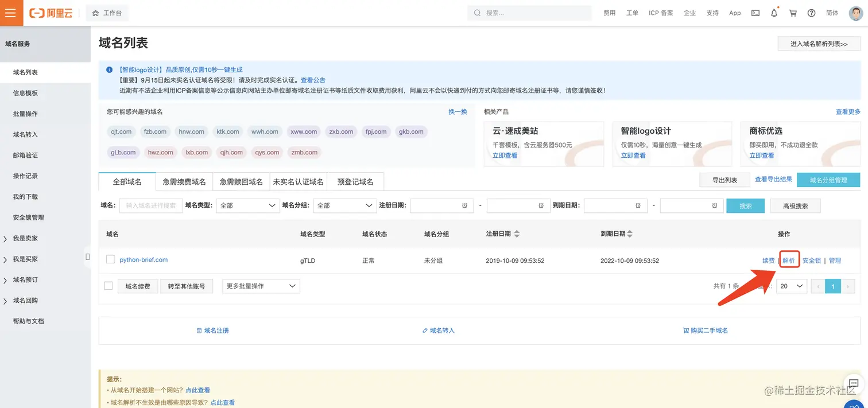
Task: Click the 管理 link in row
Action: click(835, 260)
